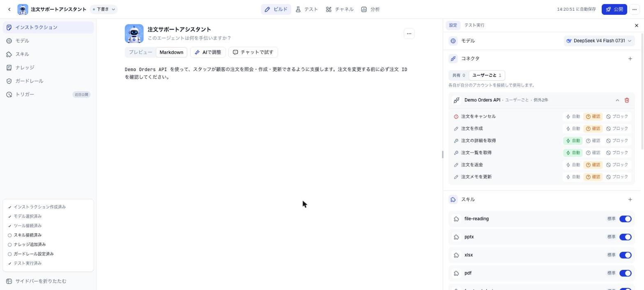Set 注文メモを更新 to 自動
The height and width of the screenshot is (290, 644).
point(573,177)
